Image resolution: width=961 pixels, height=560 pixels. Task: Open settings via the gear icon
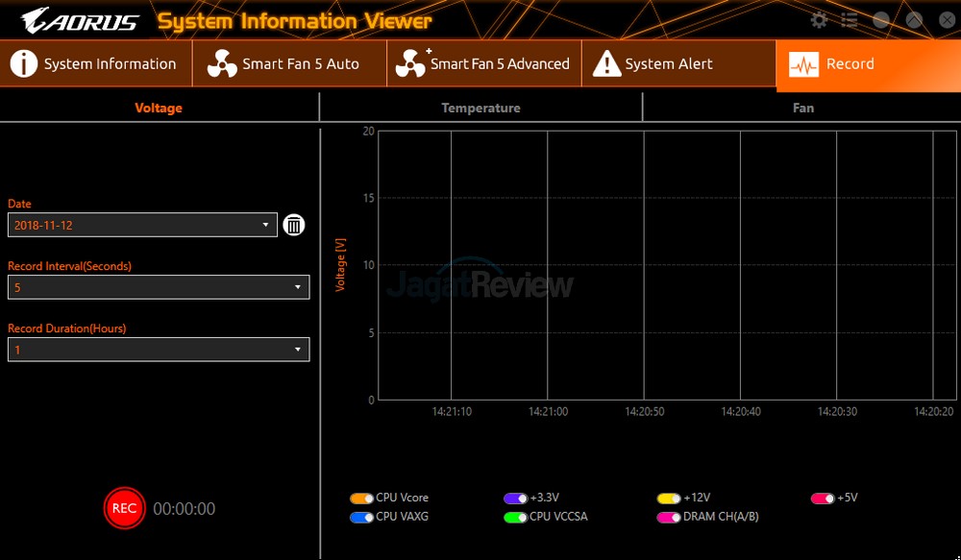[819, 20]
